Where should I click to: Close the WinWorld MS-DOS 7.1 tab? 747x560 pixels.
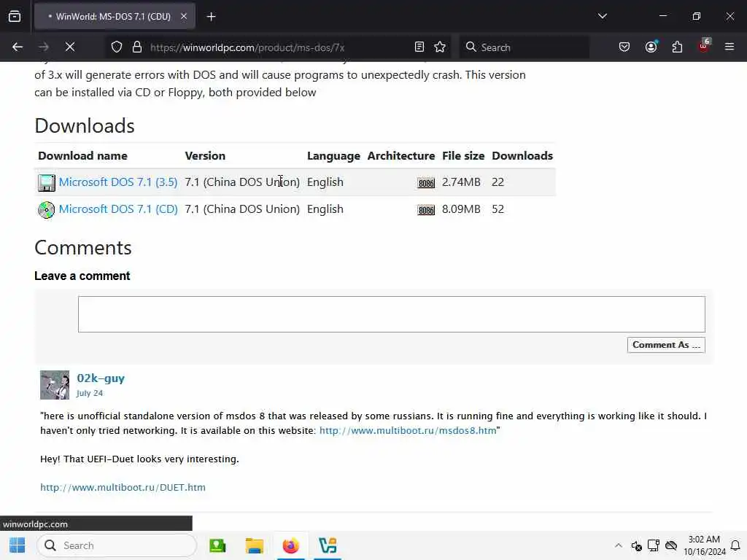point(184,16)
